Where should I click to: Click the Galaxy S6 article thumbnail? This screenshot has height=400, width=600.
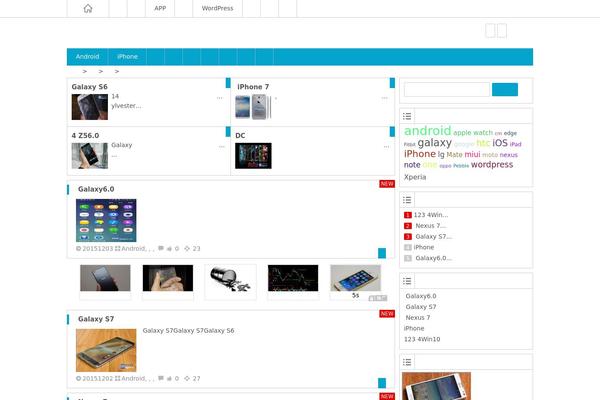90,107
